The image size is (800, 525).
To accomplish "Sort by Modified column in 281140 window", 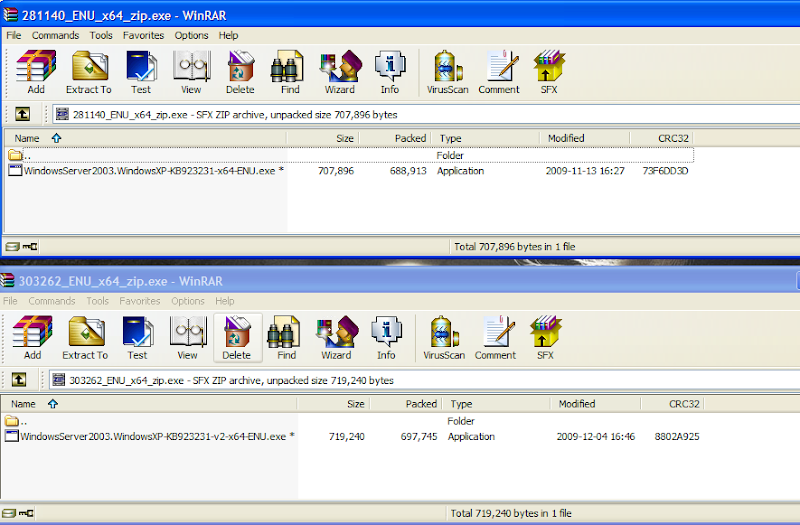I will (585, 138).
